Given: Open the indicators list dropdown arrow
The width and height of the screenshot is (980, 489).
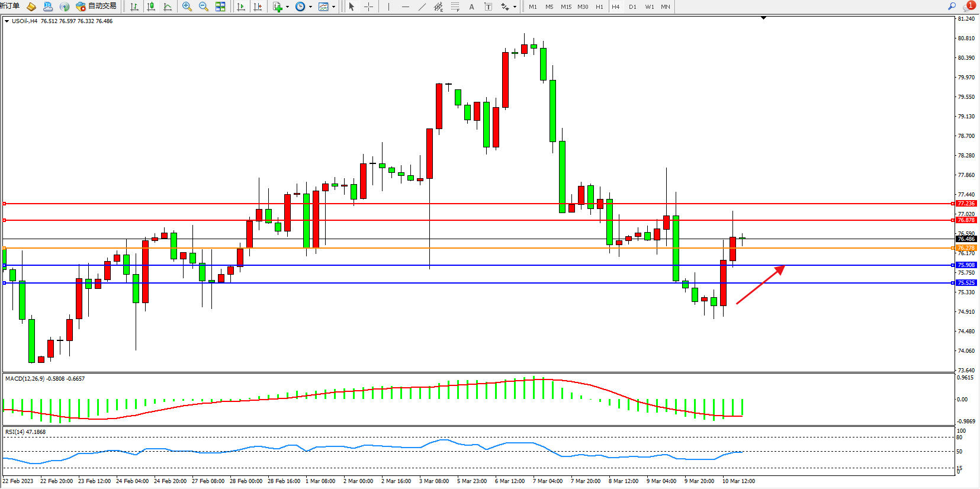Looking at the screenshot, I should click(287, 7).
